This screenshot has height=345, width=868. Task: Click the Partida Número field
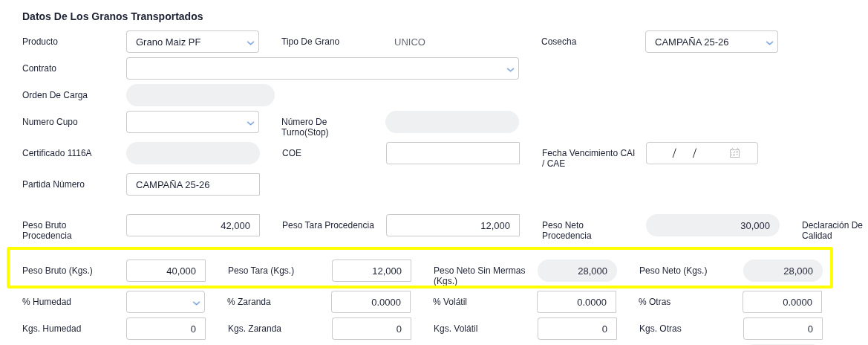point(192,184)
